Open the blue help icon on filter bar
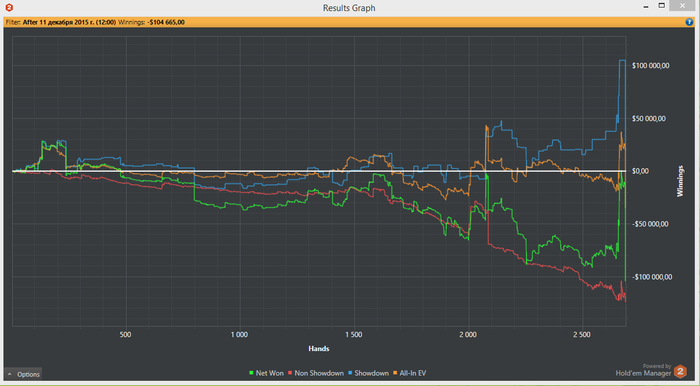 pyautogui.click(x=689, y=22)
